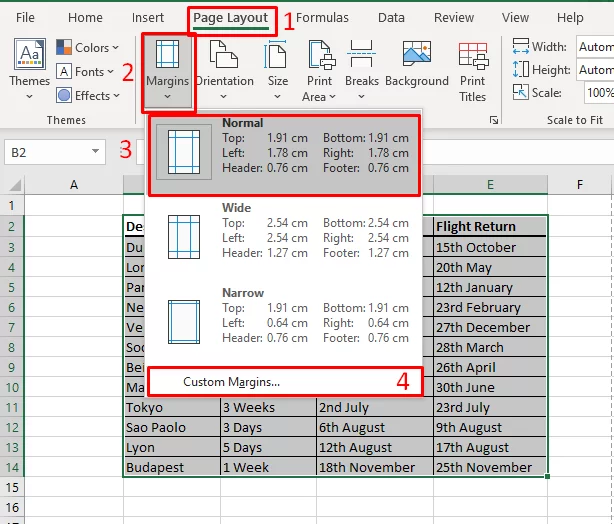Select column E header
Image resolution: width=614 pixels, height=524 pixels.
pos(490,184)
